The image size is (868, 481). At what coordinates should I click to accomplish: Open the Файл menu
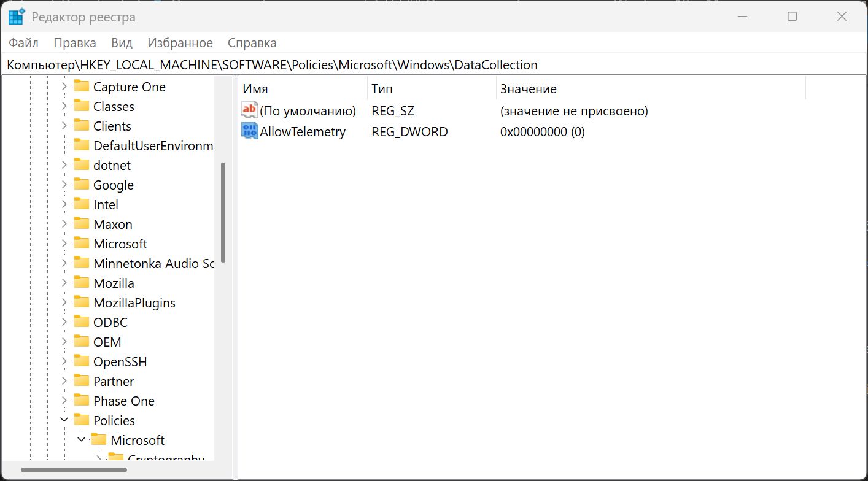(x=24, y=43)
